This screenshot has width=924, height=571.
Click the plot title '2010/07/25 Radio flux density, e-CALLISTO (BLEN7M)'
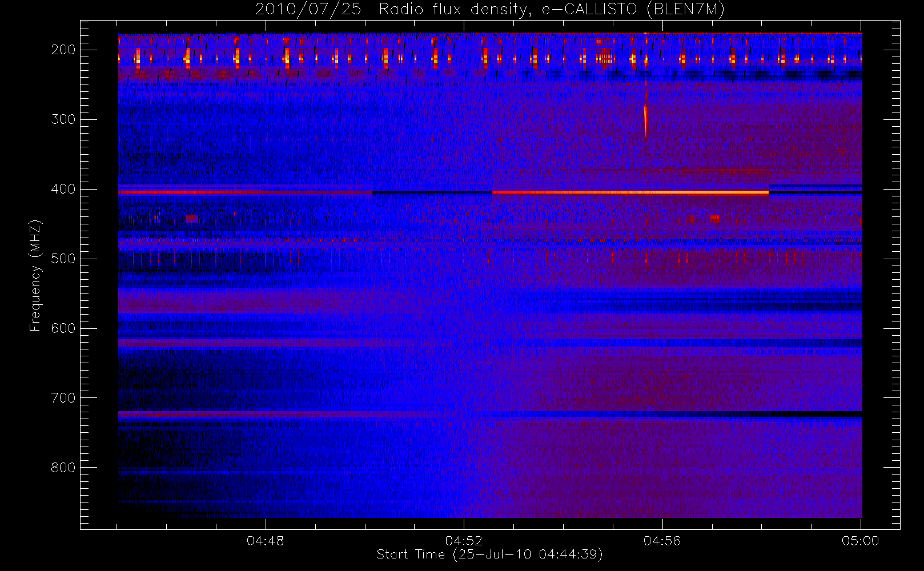coord(490,10)
